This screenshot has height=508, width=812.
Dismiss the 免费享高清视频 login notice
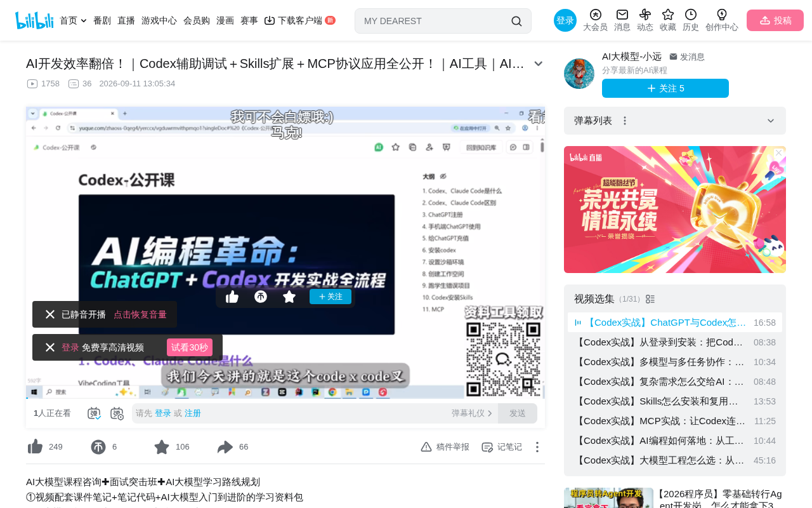(x=50, y=347)
